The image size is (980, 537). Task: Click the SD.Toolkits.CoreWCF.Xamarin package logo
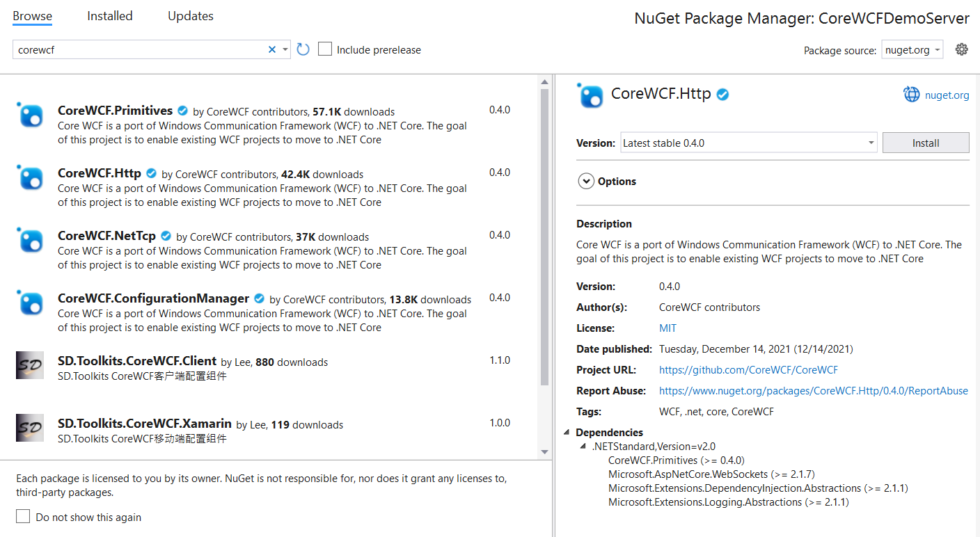[30, 428]
